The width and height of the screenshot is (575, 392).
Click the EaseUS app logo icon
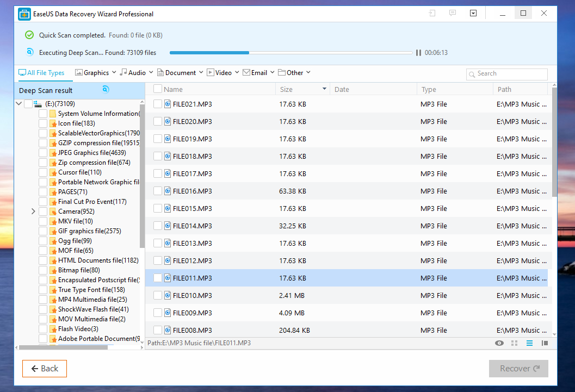[24, 14]
